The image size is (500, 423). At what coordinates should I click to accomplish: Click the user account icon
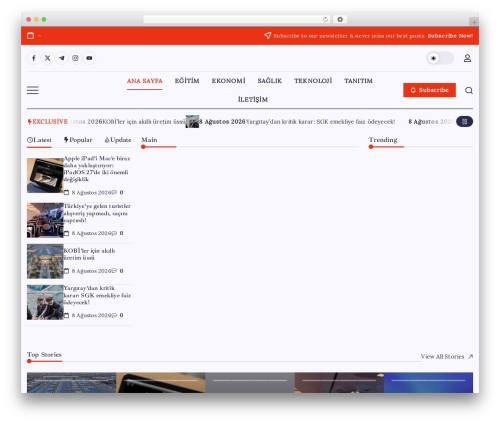(467, 58)
